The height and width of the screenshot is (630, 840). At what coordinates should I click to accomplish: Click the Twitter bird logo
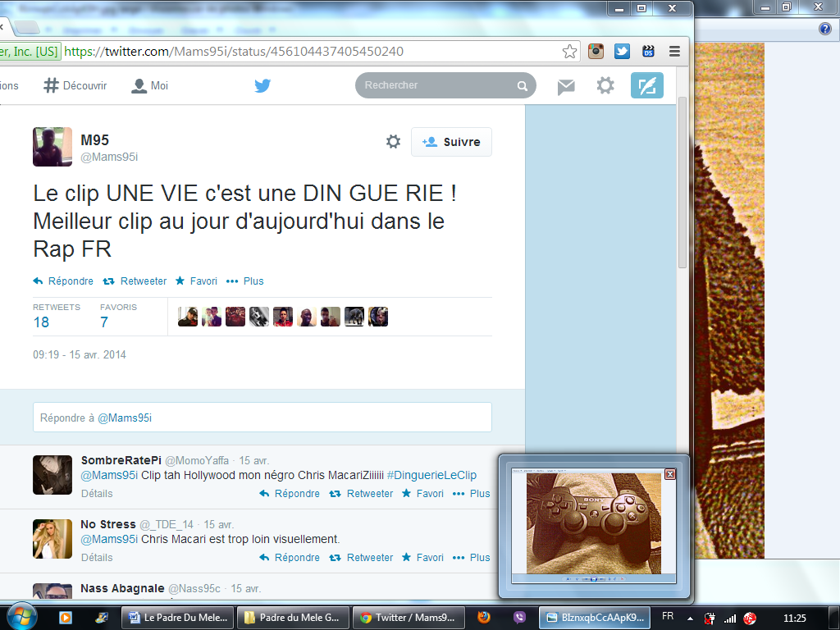coord(262,85)
